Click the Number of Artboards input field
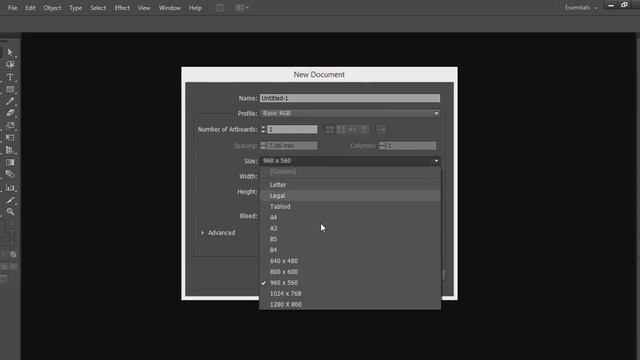 point(292,129)
